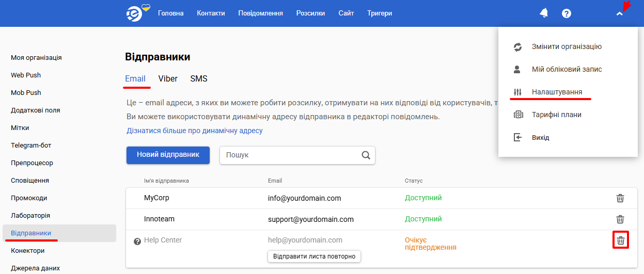Open Контакти in the top menu
The width and height of the screenshot is (644, 274).
click(x=211, y=13)
